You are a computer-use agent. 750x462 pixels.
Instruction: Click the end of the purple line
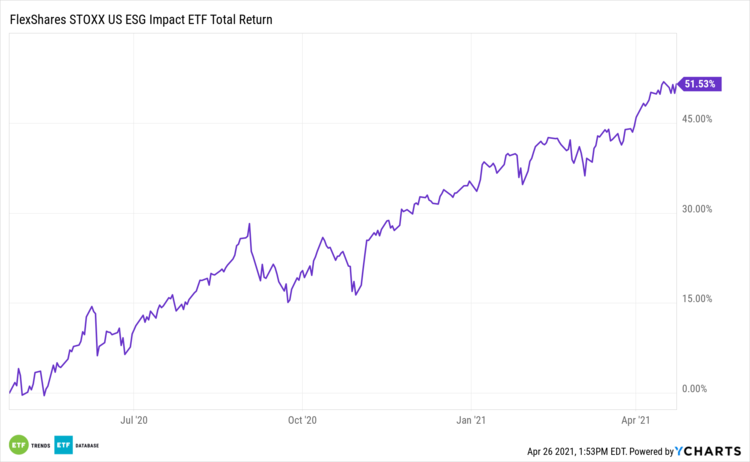coord(676,85)
